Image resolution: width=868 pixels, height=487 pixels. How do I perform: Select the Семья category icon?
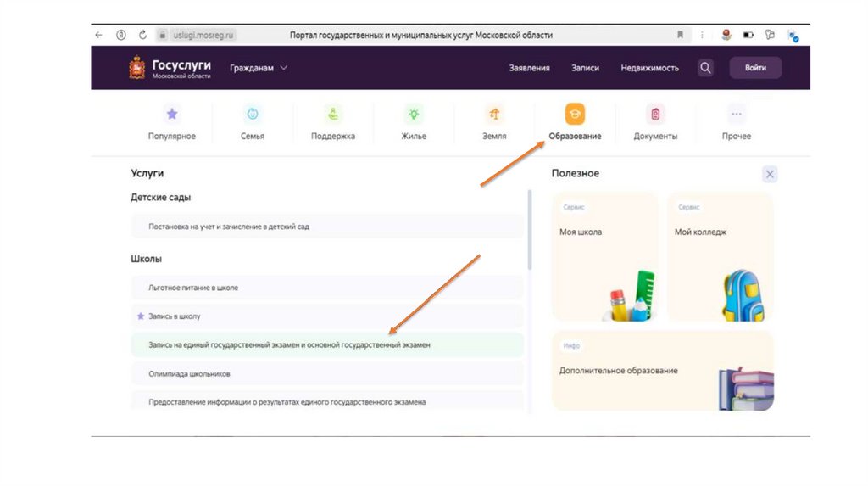(253, 115)
